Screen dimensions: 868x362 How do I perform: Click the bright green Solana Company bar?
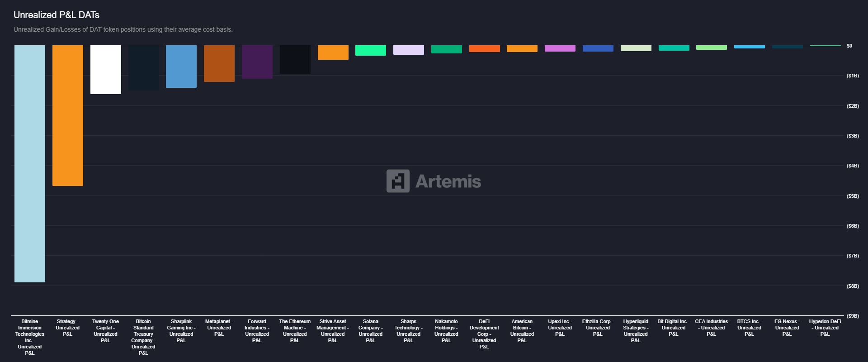(x=371, y=50)
